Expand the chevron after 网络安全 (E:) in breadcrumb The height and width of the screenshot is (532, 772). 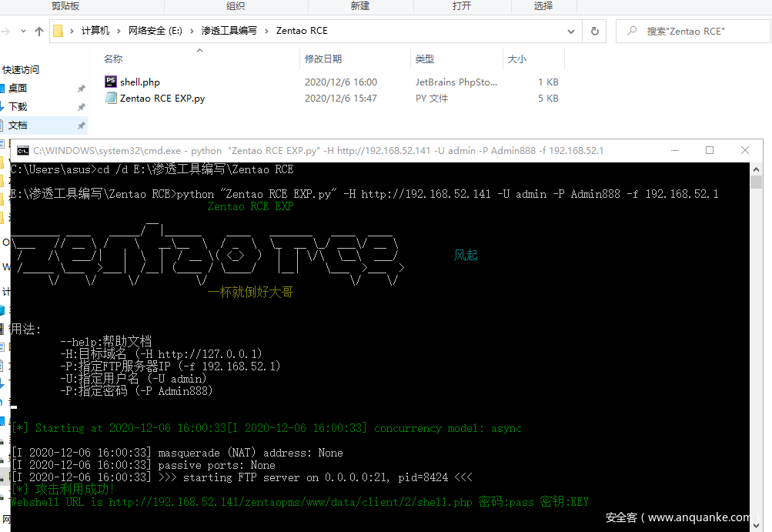coord(192,31)
